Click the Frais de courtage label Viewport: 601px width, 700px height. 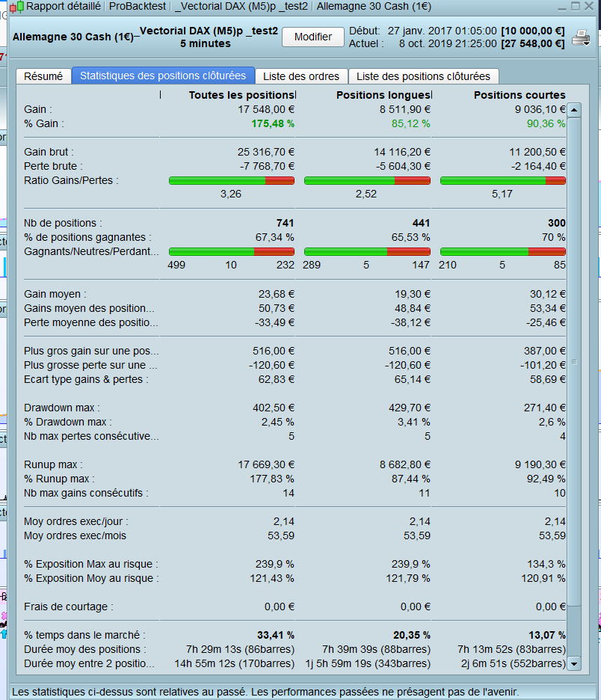click(69, 607)
